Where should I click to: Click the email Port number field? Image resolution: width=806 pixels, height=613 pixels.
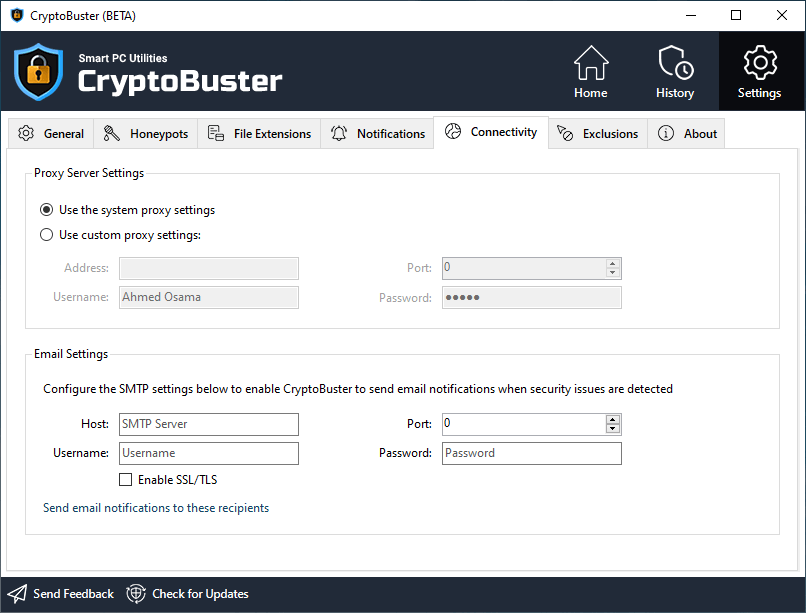(x=524, y=424)
